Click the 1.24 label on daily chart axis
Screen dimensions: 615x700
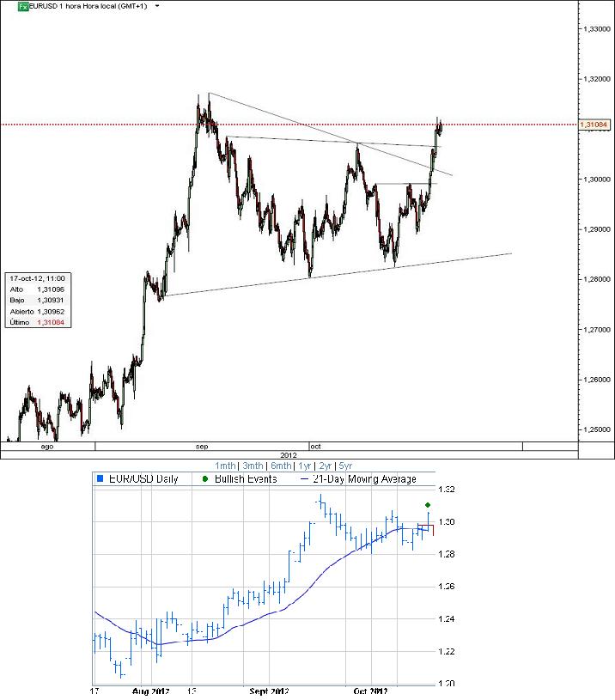coord(447,618)
